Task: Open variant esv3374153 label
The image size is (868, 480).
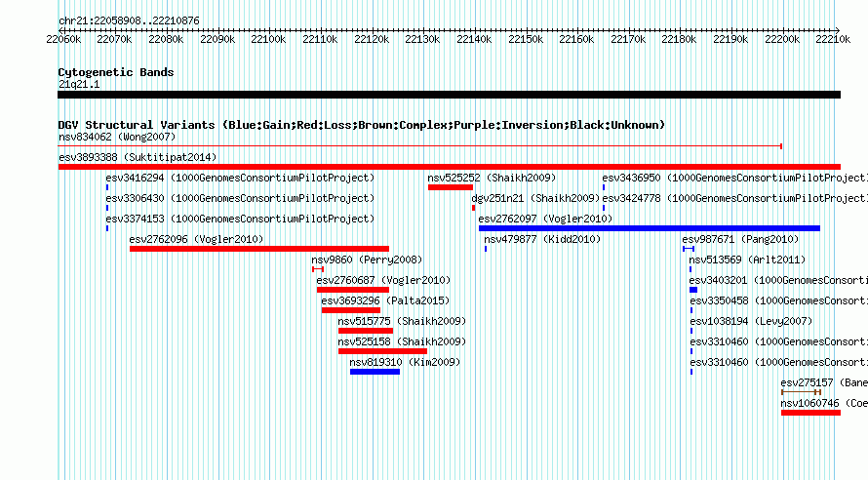Action: coord(240,219)
